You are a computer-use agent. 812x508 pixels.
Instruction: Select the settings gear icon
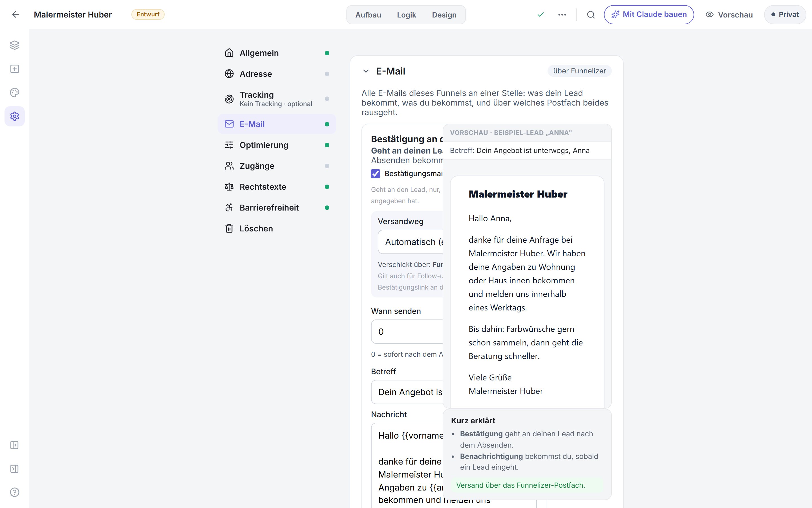14,116
